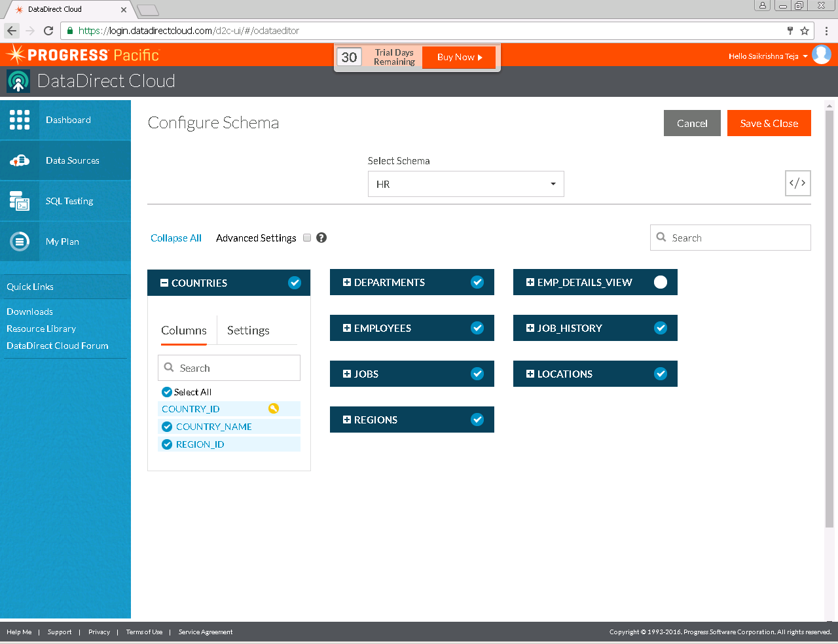Collapse the COUNTRIES table panel
This screenshot has height=644, width=838.
pyautogui.click(x=164, y=283)
